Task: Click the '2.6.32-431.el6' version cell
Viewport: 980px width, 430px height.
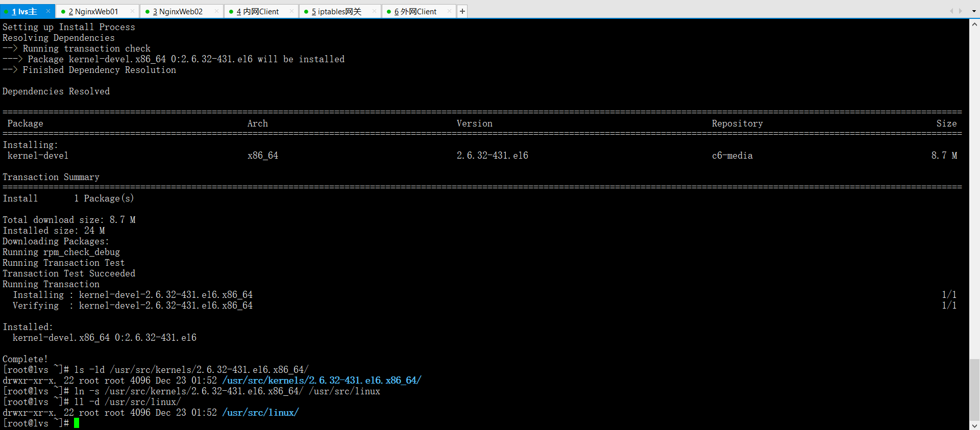Action: point(492,155)
